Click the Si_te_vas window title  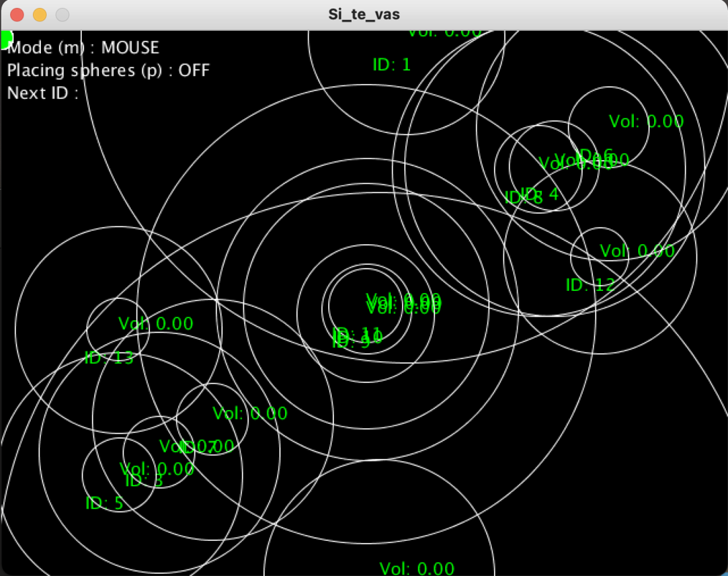point(364,14)
